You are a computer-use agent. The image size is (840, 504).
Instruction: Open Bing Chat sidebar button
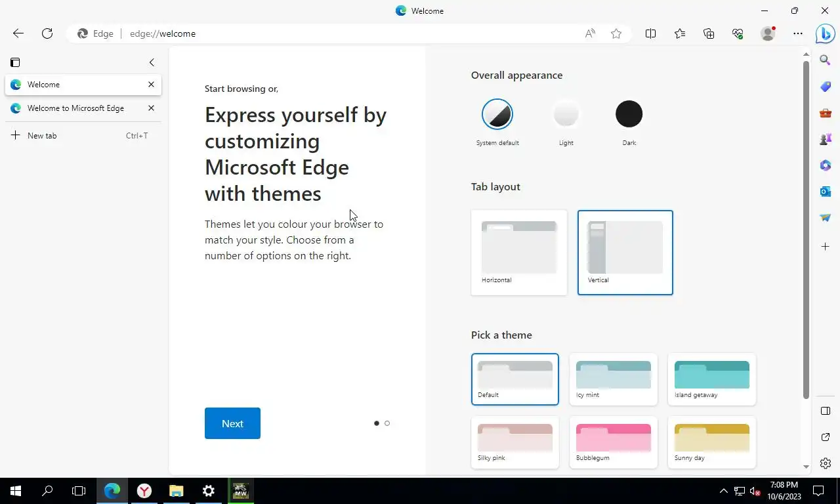[826, 33]
